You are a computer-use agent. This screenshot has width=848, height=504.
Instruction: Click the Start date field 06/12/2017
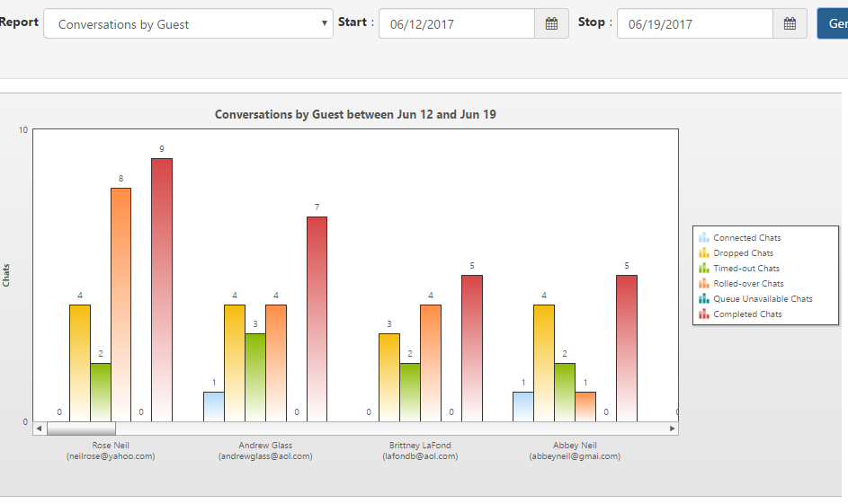pyautogui.click(x=457, y=23)
